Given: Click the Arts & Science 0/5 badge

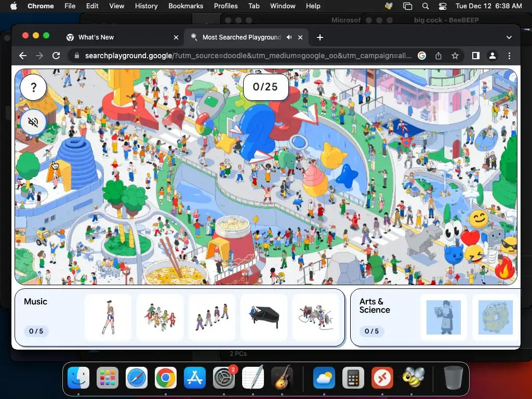Looking at the screenshot, I should click(372, 331).
